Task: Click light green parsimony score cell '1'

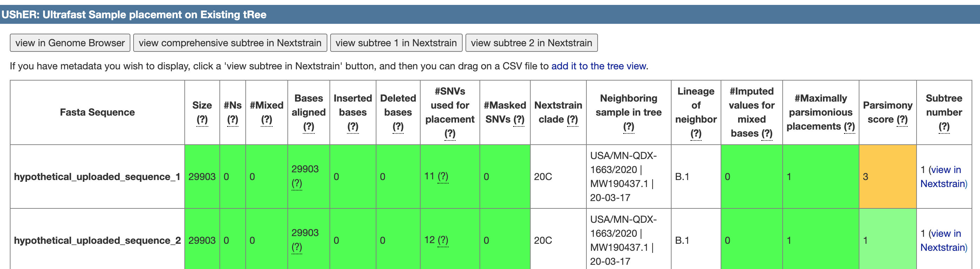Action: pyautogui.click(x=887, y=239)
